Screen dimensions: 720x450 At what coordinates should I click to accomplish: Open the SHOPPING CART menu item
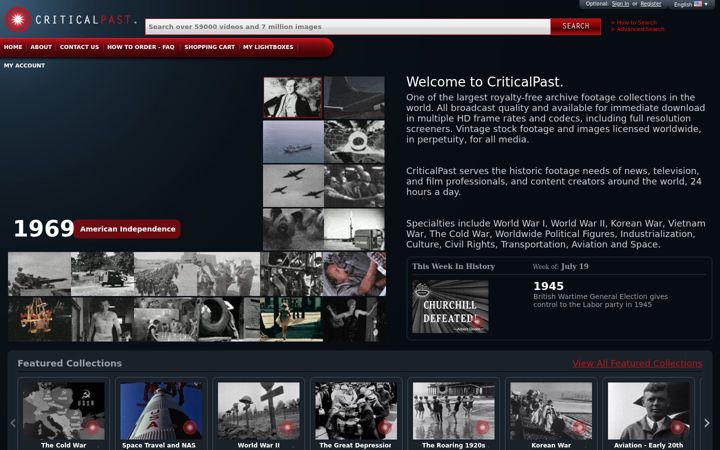(209, 47)
